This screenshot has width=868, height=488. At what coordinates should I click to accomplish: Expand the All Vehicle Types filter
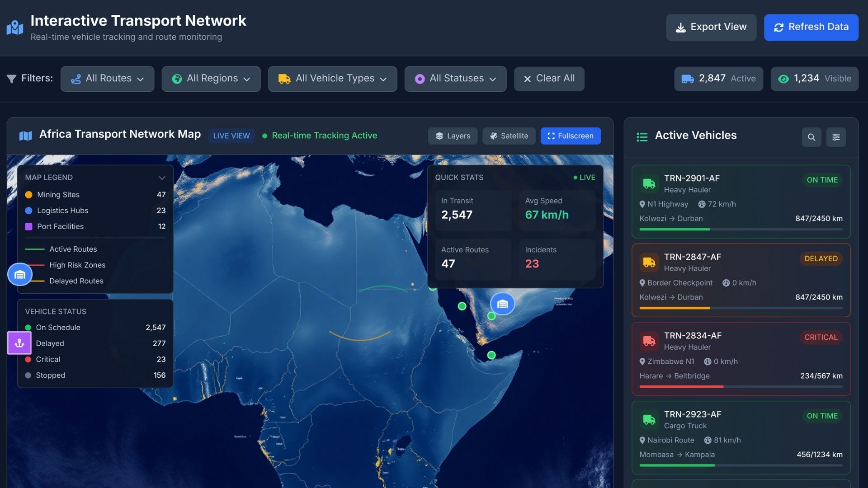point(332,79)
